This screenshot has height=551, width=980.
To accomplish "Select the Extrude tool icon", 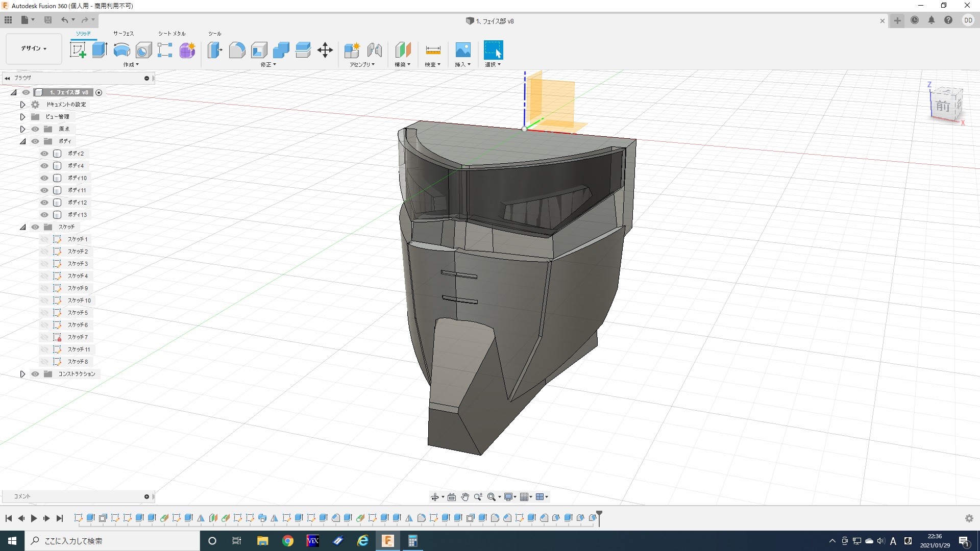I will coord(100,50).
